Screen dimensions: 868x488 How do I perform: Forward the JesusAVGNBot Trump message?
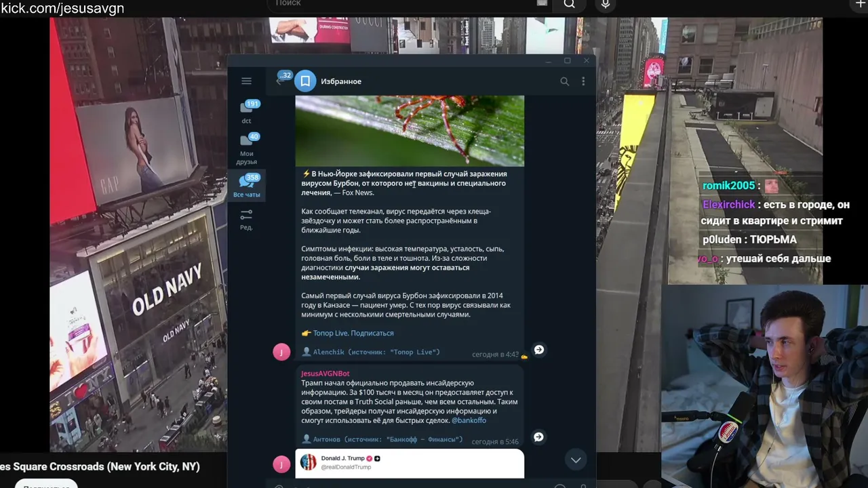coord(538,437)
